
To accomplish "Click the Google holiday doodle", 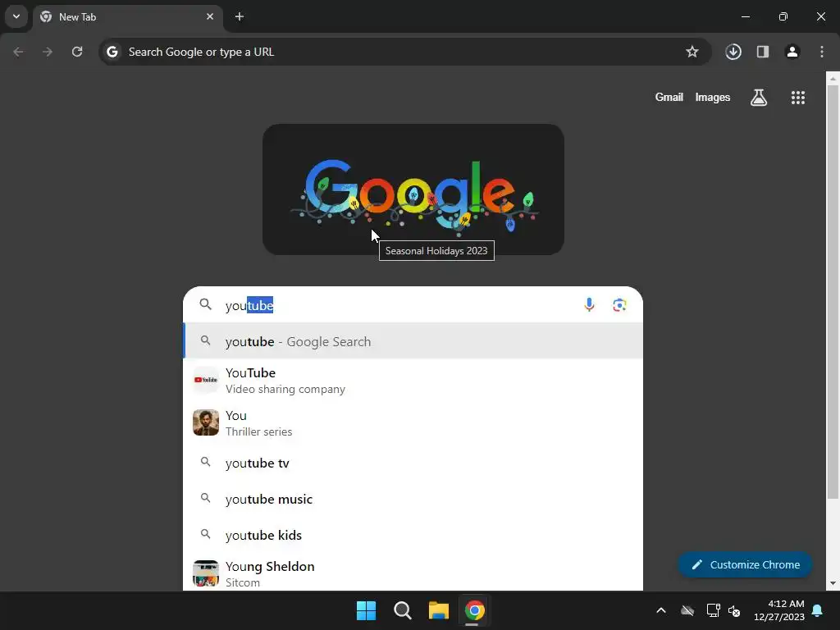I will [413, 189].
